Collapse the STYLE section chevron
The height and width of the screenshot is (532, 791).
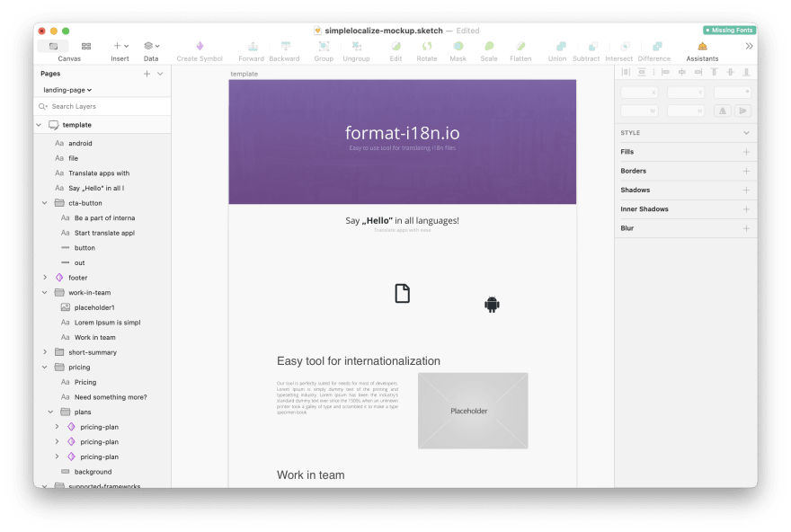tap(746, 133)
